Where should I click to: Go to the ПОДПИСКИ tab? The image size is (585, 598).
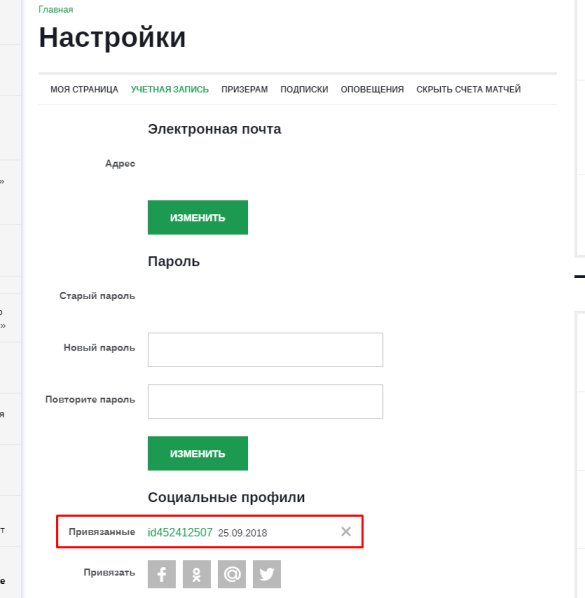coord(304,89)
